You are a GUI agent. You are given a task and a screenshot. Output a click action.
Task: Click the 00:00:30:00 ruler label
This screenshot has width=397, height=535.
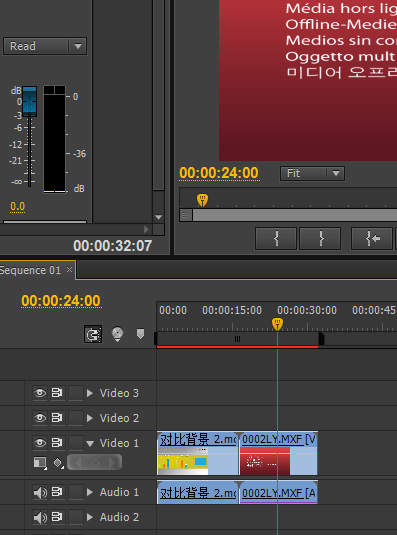[307, 310]
